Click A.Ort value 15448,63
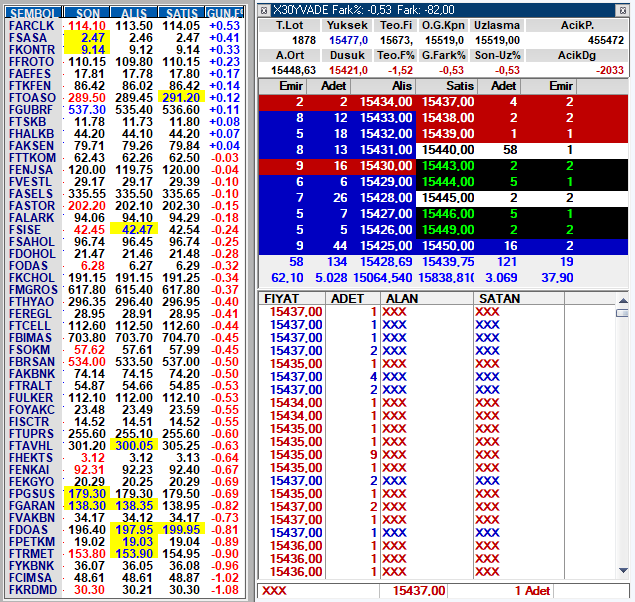Viewport: 635px width, 602px height. [x=293, y=70]
